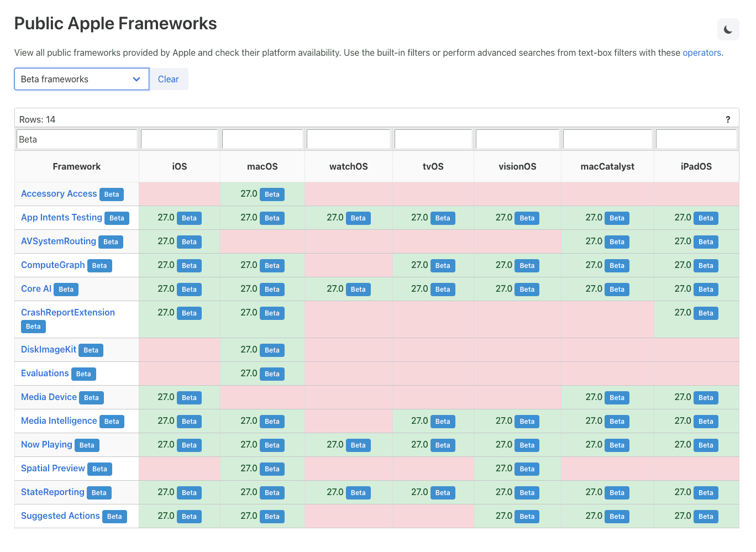
Task: Sort by the macOS column header
Action: [262, 166]
